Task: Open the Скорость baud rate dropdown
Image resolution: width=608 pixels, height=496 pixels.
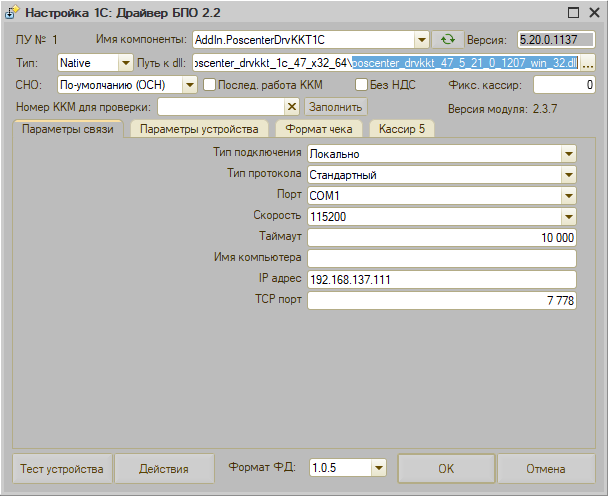Action: click(x=569, y=216)
